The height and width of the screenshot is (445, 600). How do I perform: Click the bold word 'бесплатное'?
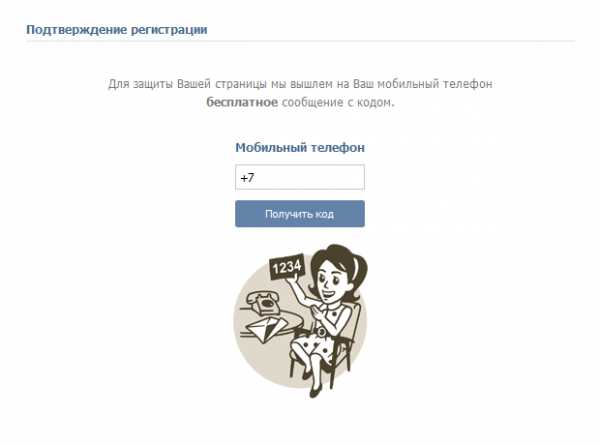[242, 102]
